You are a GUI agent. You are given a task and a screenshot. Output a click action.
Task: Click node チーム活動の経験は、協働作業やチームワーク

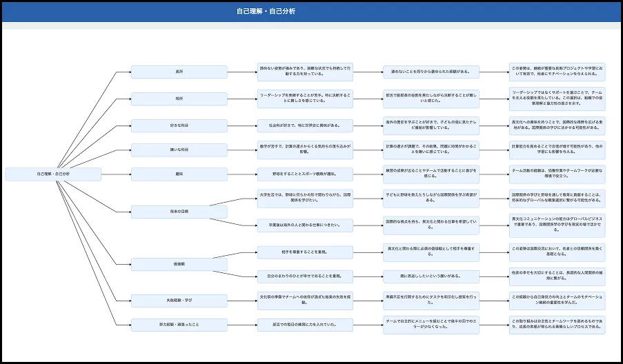coord(557,174)
